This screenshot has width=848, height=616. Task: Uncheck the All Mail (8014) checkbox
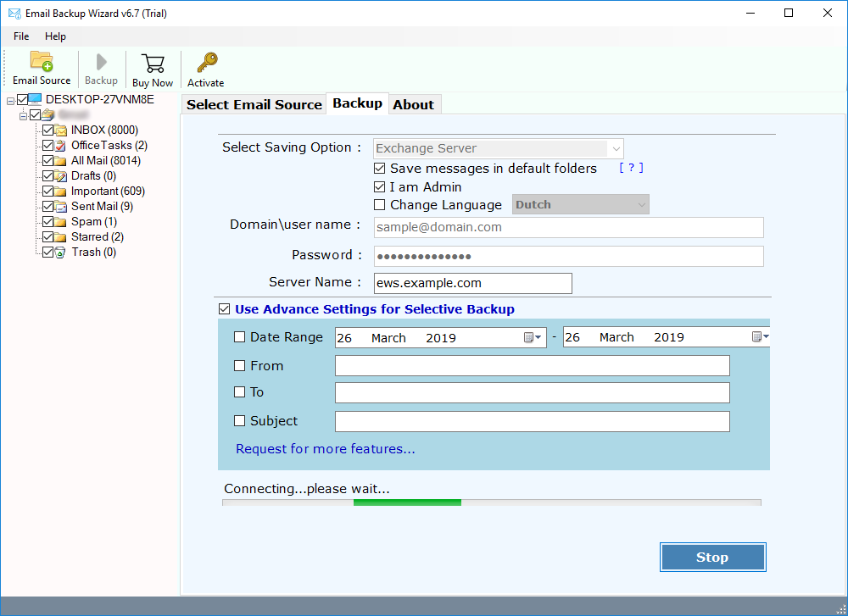(x=47, y=160)
